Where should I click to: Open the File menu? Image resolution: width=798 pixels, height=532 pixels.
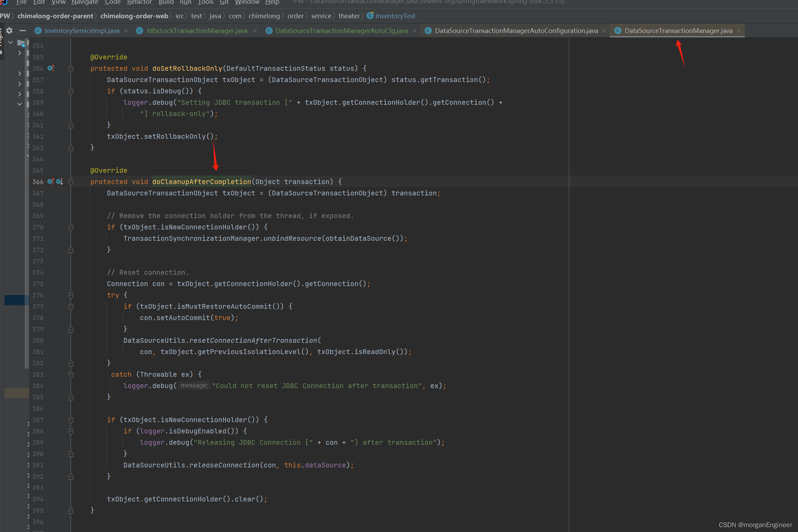21,2
